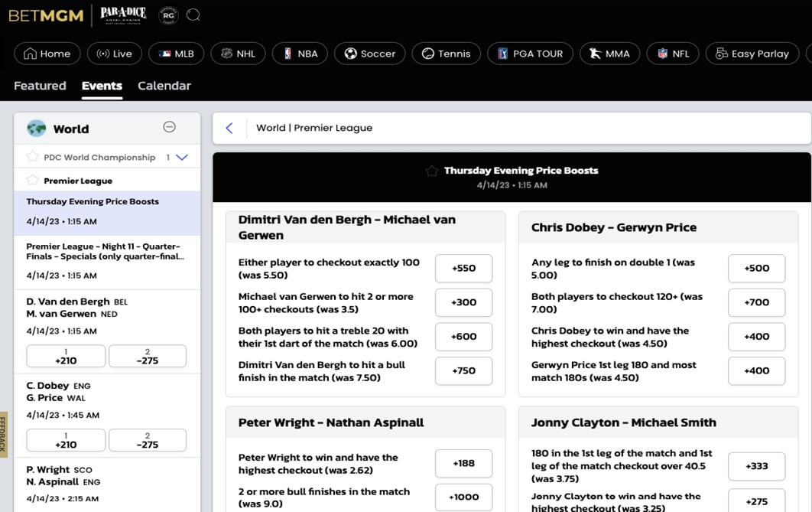Select +1000 two or more bull finishes
This screenshot has width=812, height=512.
coord(463,497)
